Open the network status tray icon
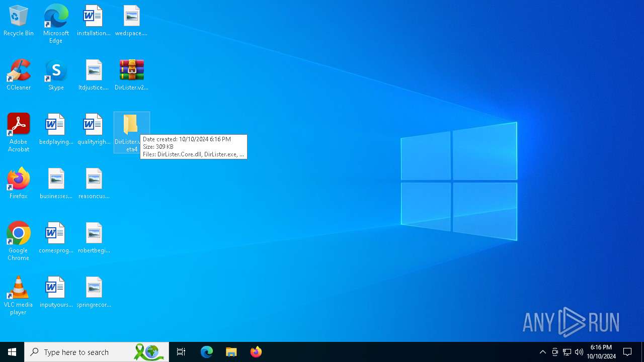 567,352
